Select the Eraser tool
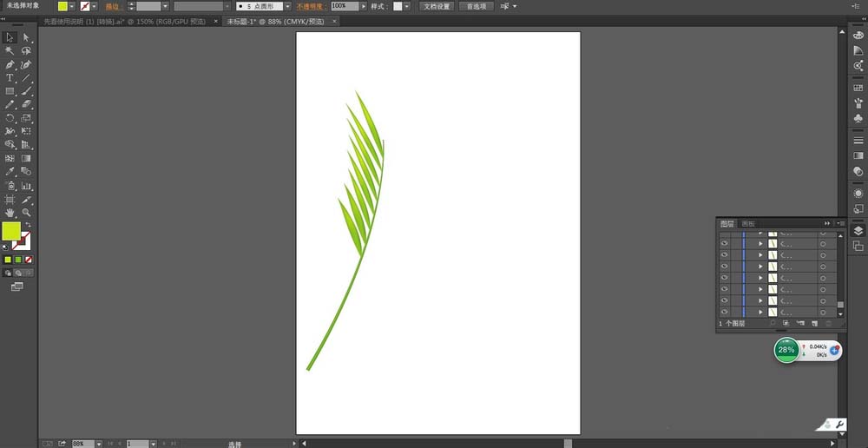The width and height of the screenshot is (868, 448). pyautogui.click(x=26, y=105)
